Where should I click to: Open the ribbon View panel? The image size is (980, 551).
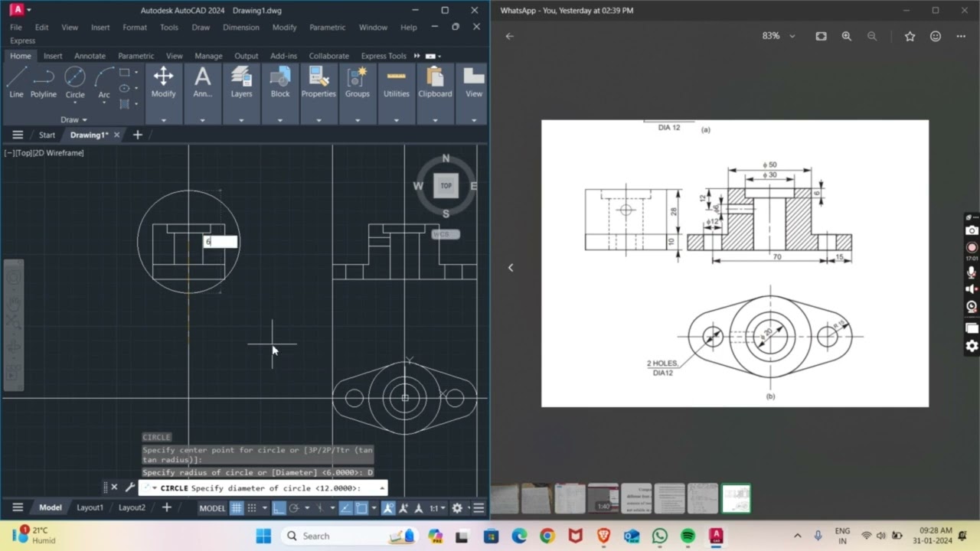[474, 93]
